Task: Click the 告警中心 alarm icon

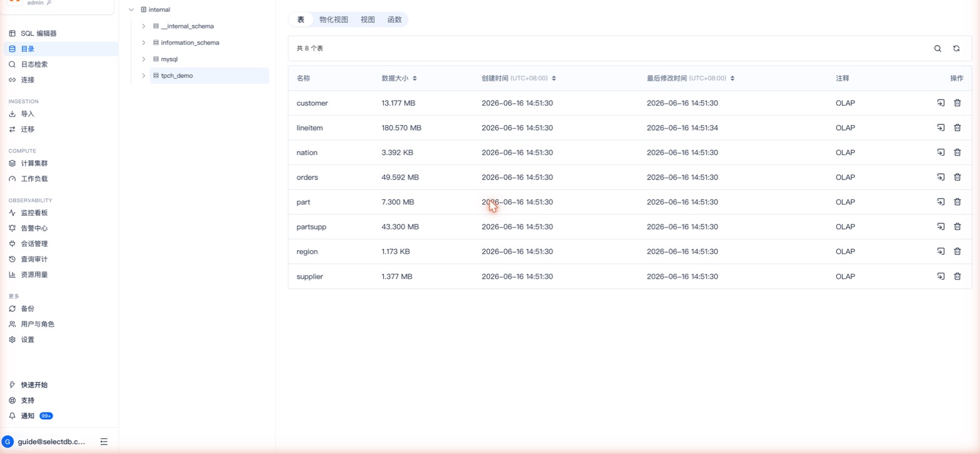Action: pyautogui.click(x=12, y=228)
